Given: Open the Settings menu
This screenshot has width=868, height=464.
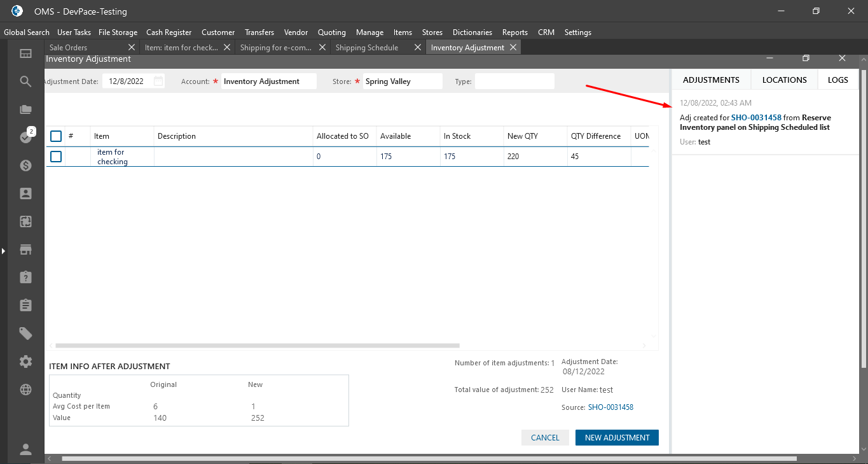Looking at the screenshot, I should [x=578, y=32].
